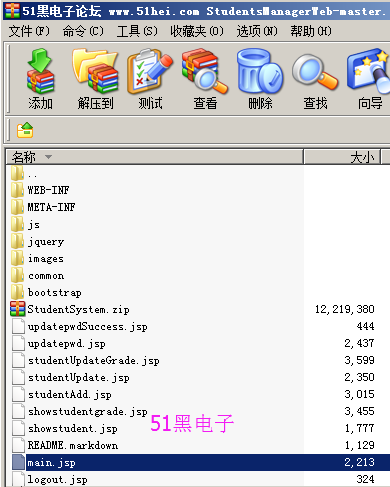This screenshot has height=487, width=390.
Task: Select the jquery folder name
Action: click(46, 242)
